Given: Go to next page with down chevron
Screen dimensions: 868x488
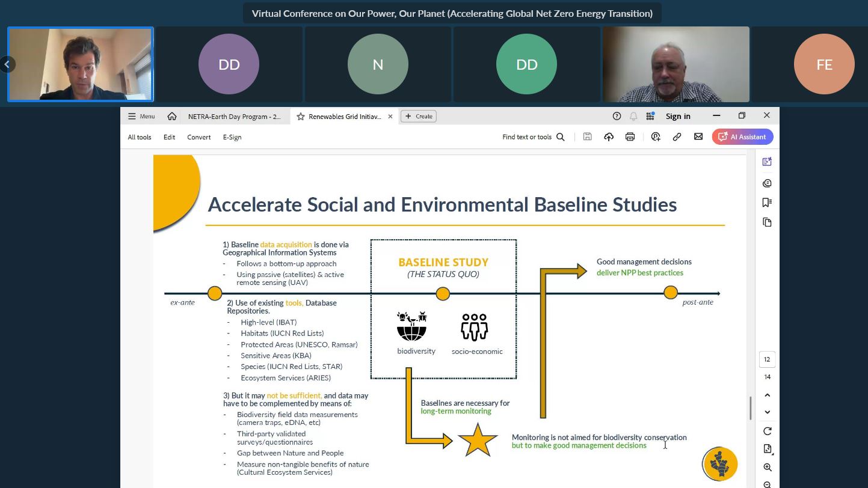Looking at the screenshot, I should tap(767, 412).
